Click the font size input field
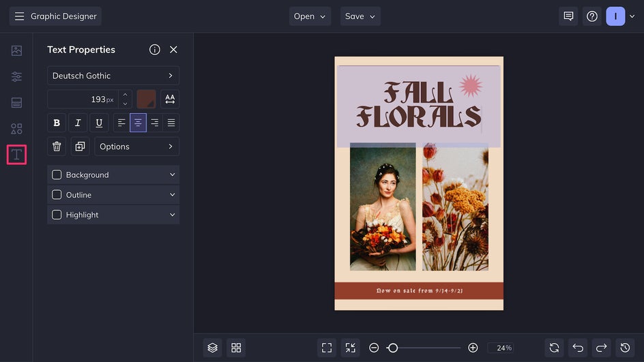Image resolution: width=644 pixels, height=362 pixels. click(x=83, y=100)
